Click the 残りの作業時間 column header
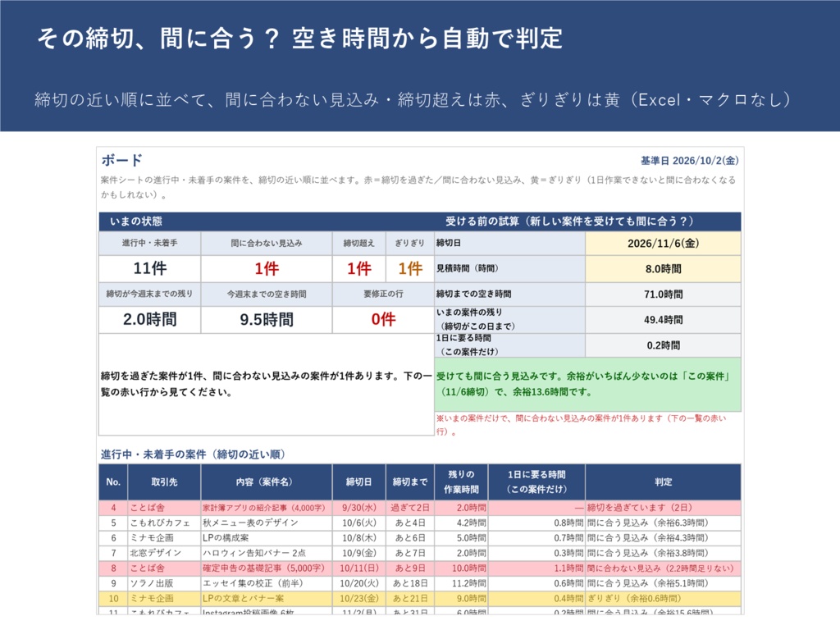 click(461, 482)
